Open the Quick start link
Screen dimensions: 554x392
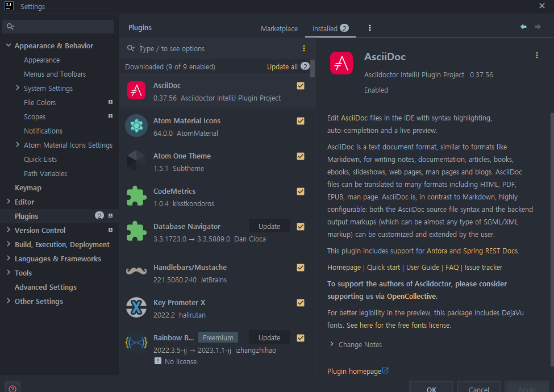coord(384,268)
